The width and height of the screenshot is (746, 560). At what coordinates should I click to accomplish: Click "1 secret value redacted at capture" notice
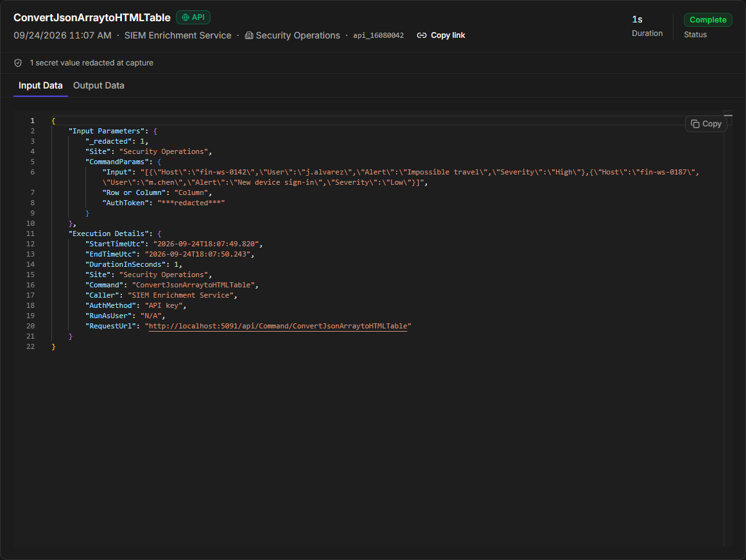pos(91,63)
